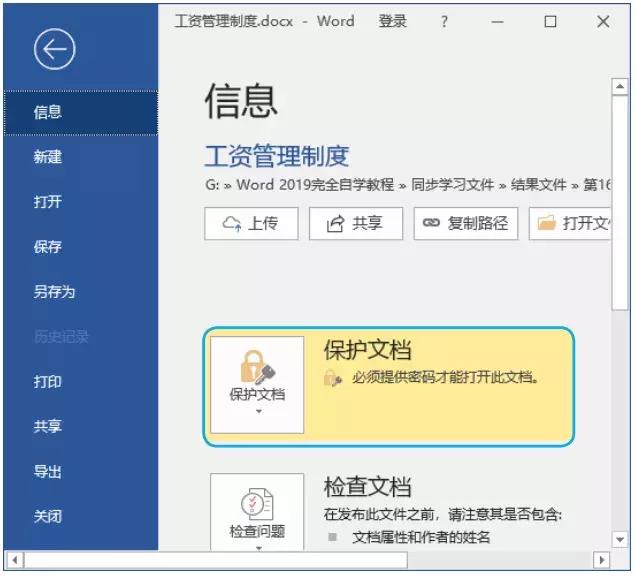Screen dimensions: 636x576
Task: Go back using the circular arrow button
Action: 54,49
